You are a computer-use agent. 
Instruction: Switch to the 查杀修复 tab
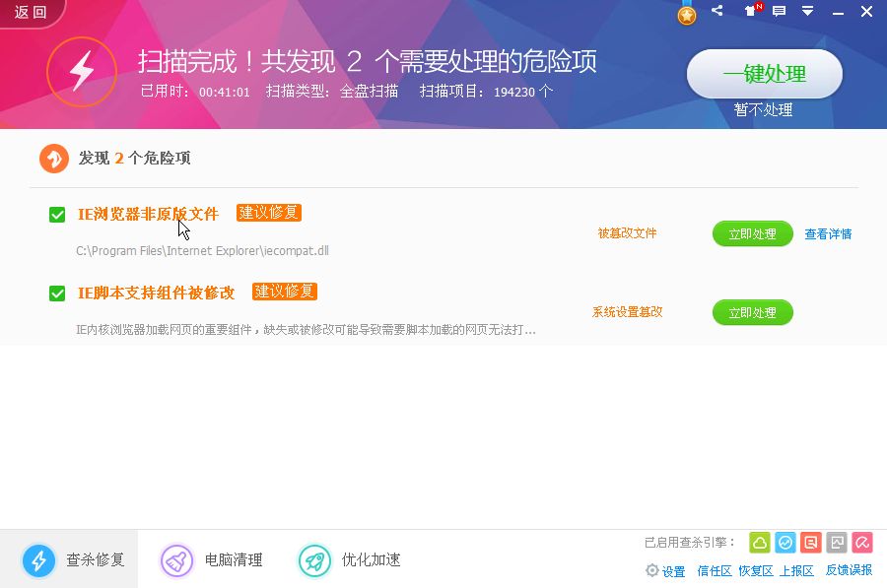(39, 559)
